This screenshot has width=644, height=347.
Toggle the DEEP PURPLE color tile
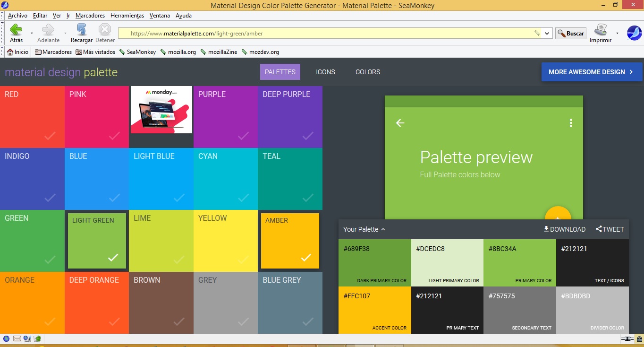(x=290, y=117)
